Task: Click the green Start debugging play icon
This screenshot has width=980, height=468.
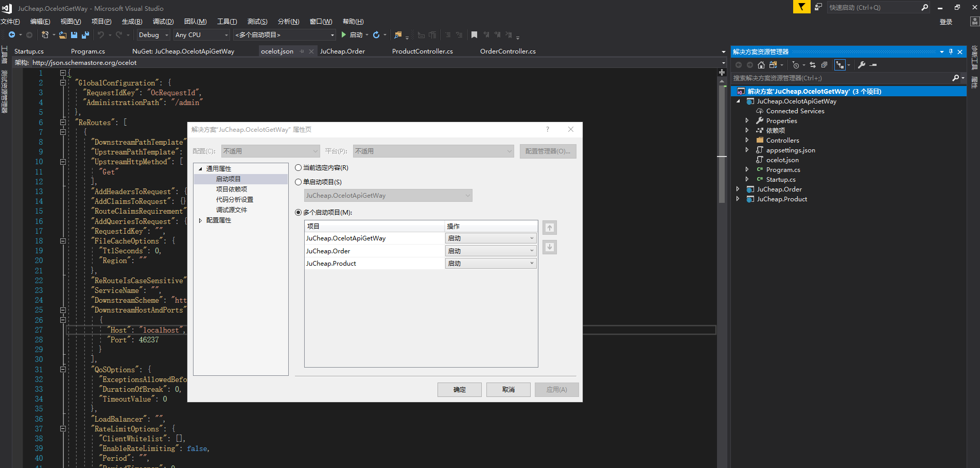Action: [x=344, y=35]
